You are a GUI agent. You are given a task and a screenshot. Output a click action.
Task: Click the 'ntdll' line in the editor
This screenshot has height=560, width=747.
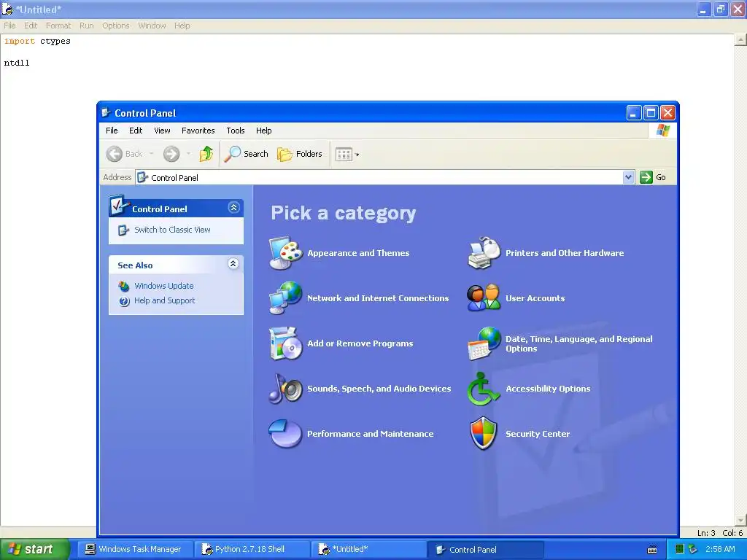pos(17,63)
